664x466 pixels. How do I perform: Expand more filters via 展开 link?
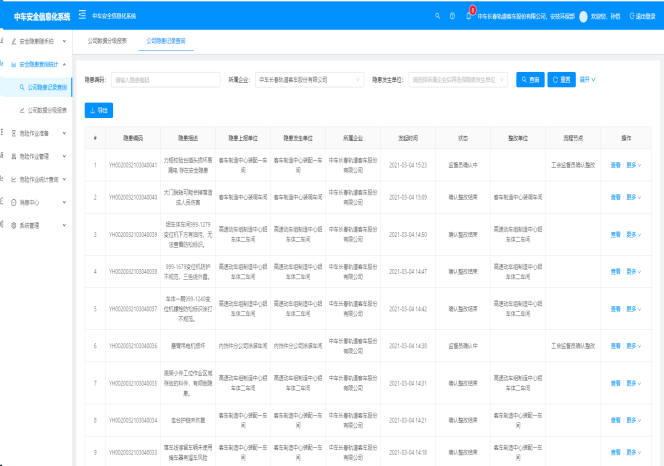point(589,79)
